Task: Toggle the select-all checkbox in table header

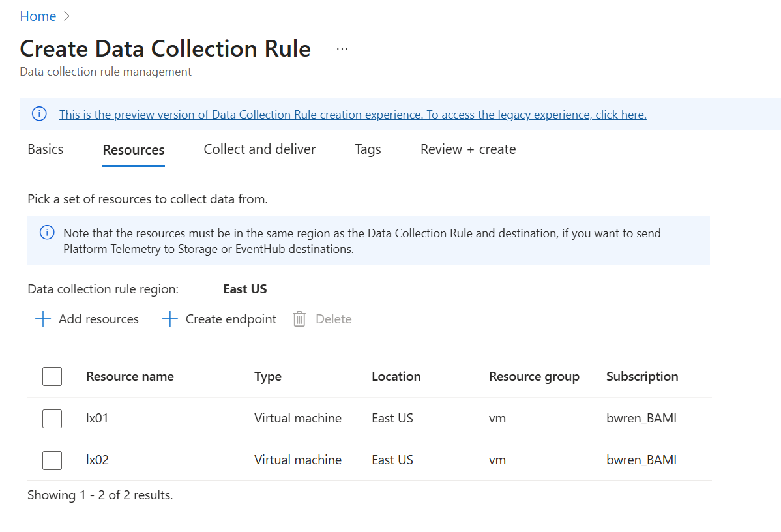Action: click(x=52, y=376)
